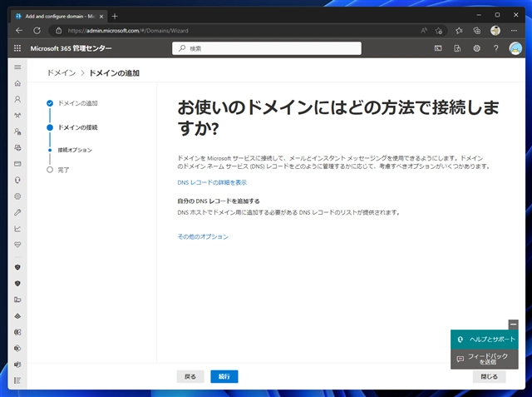
Task: Open Users from the sidebar icon
Action: pos(17,100)
